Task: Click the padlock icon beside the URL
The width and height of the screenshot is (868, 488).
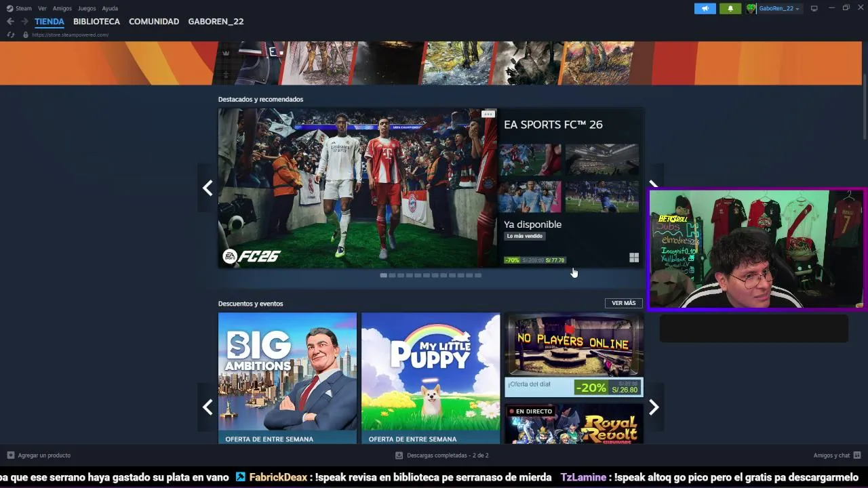Action: (x=26, y=35)
